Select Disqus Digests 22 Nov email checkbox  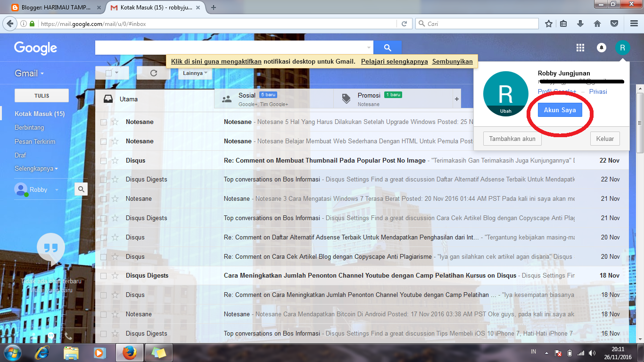pyautogui.click(x=103, y=180)
